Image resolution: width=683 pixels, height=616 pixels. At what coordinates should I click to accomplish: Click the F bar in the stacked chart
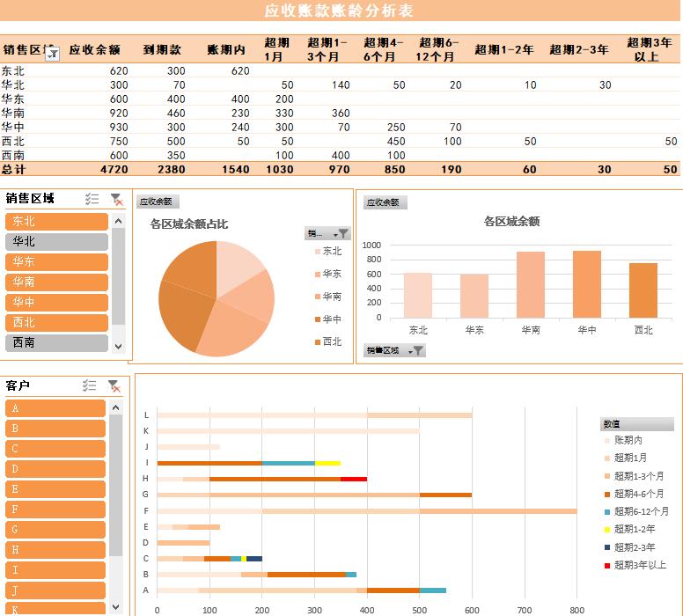[367, 511]
